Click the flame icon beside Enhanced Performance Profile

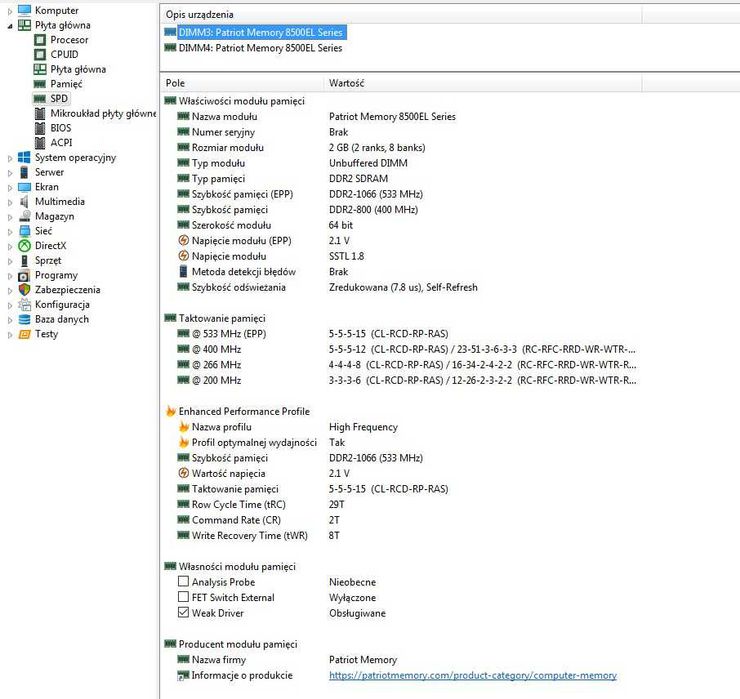tap(170, 411)
